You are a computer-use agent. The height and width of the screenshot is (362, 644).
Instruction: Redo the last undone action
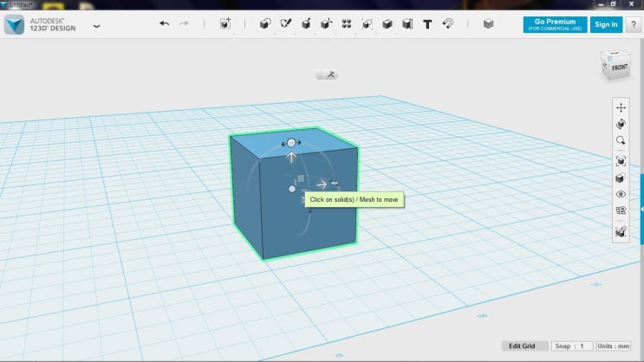(x=184, y=23)
